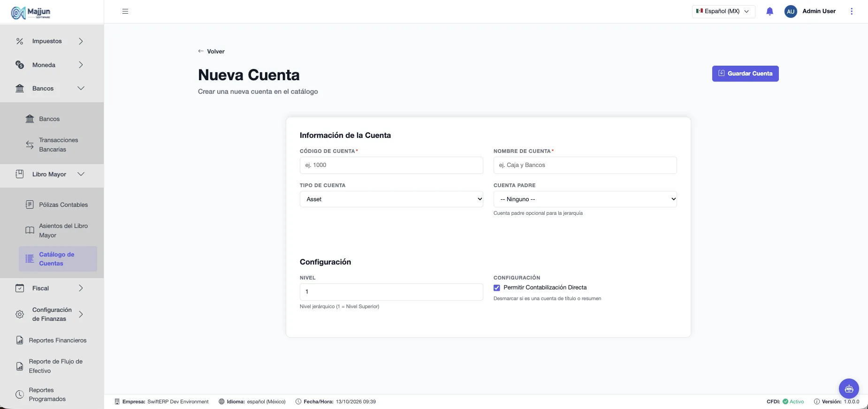Click the Fiscal calendar icon

coord(20,288)
